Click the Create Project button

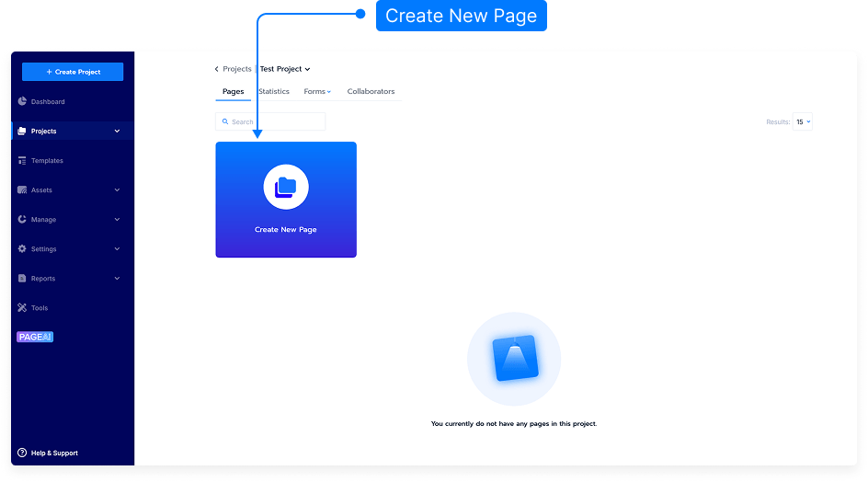[73, 72]
